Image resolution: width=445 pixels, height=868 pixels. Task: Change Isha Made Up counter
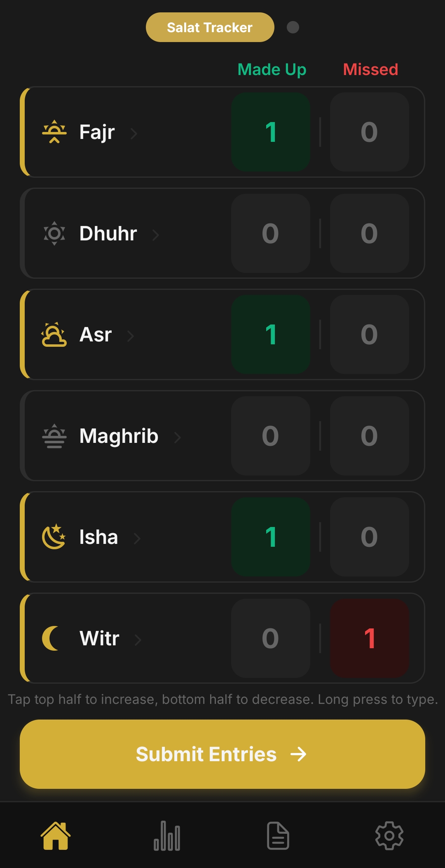(x=271, y=537)
